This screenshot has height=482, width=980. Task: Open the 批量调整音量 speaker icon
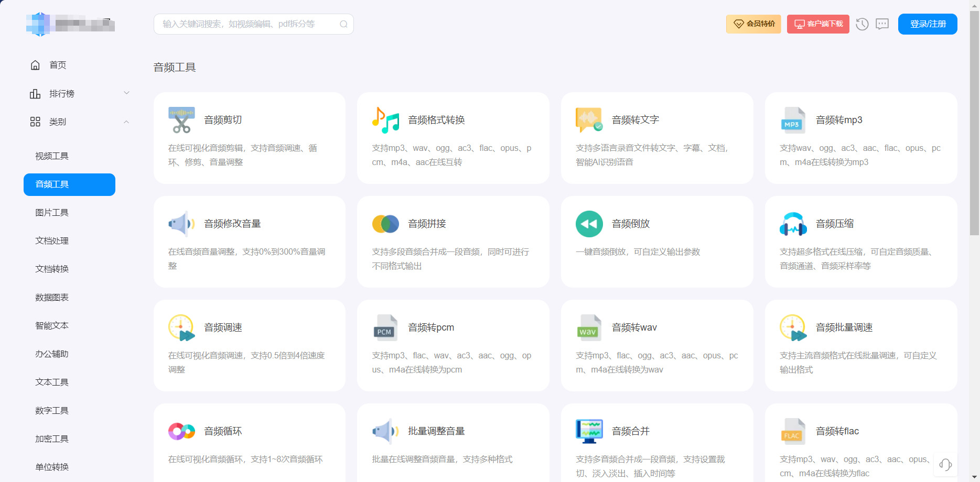click(385, 431)
